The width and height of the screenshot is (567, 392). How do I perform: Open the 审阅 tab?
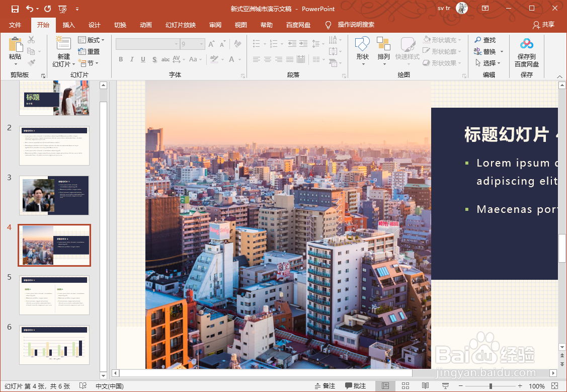[215, 25]
